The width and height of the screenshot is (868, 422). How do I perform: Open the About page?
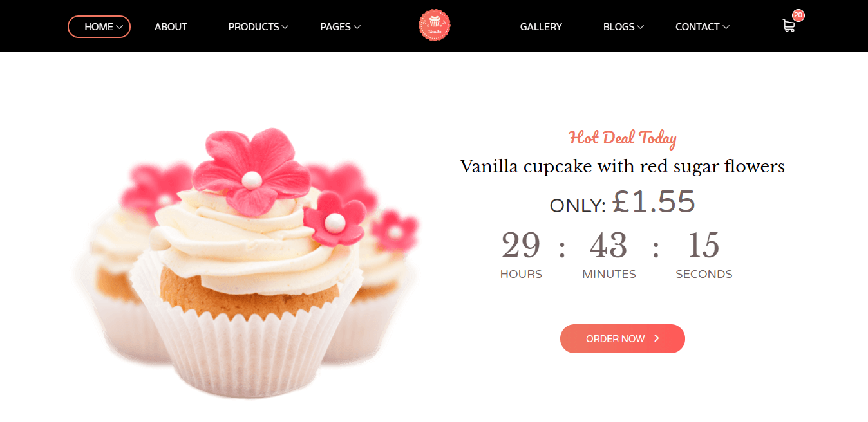(171, 27)
